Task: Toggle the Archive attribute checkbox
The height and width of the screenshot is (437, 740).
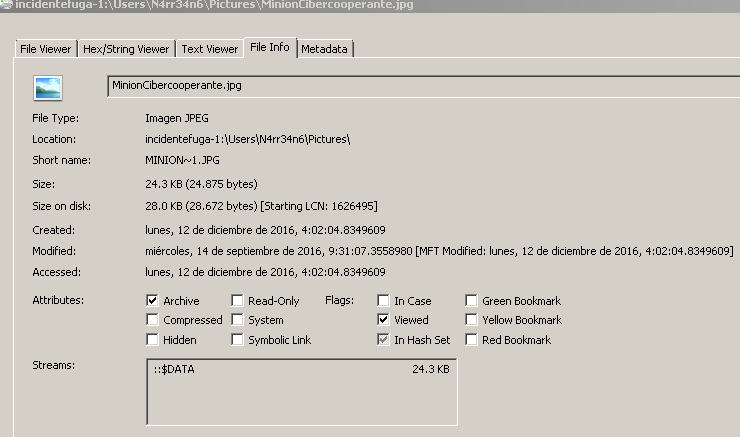Action: click(x=152, y=301)
